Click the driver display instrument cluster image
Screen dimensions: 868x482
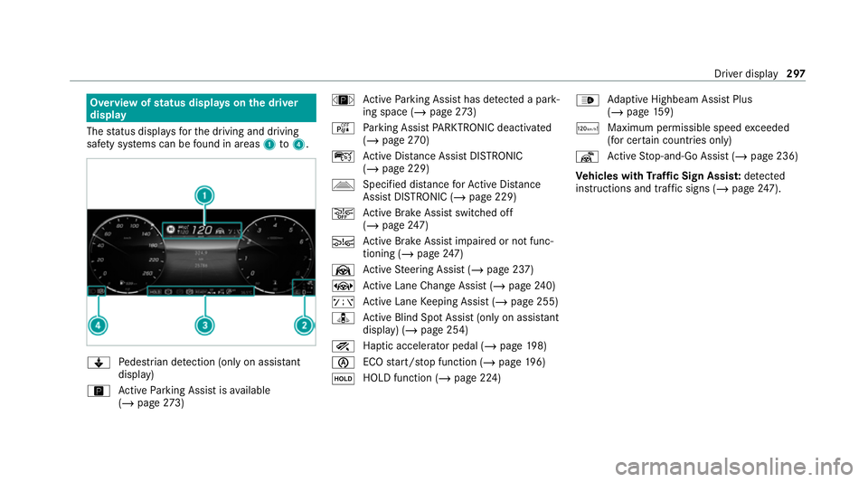click(x=201, y=252)
